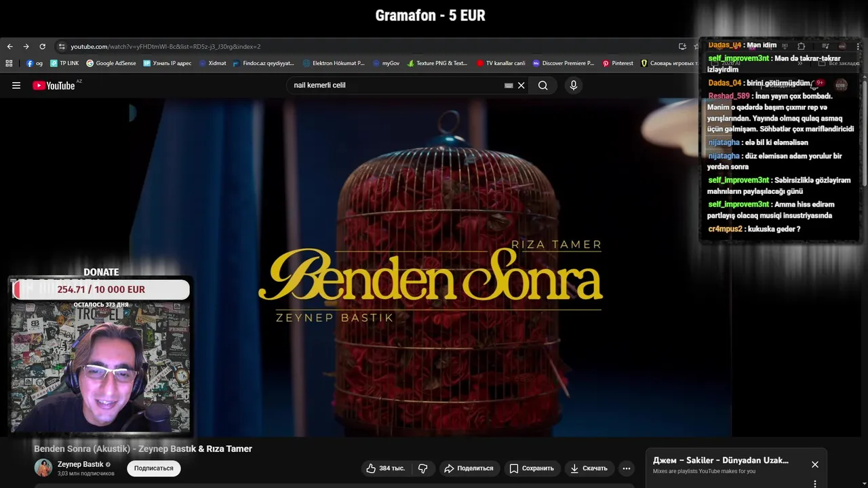Open more actions three-dot menu
This screenshot has width=868, height=488.
[627, 468]
